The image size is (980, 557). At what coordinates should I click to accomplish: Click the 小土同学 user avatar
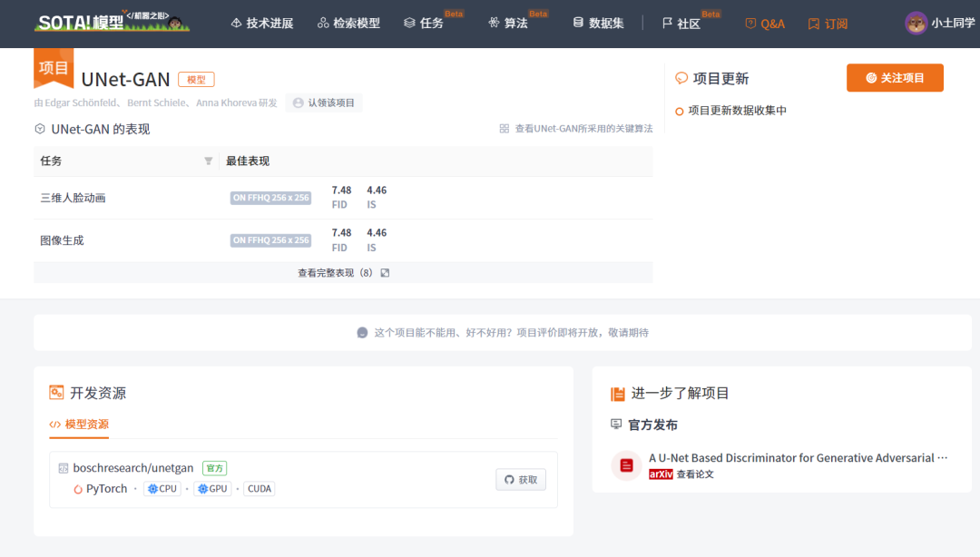pyautogui.click(x=916, y=24)
